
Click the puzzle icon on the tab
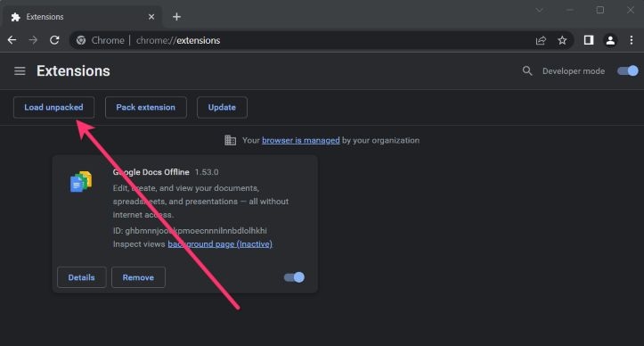16,17
